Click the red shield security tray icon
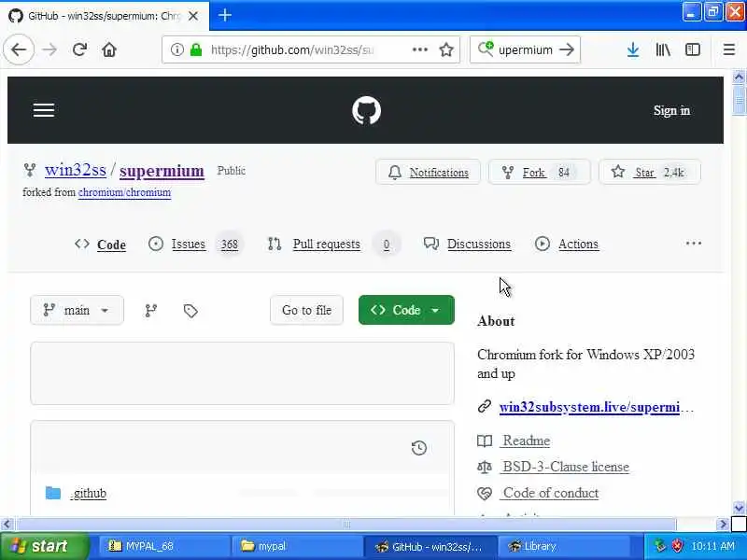The height and width of the screenshot is (560, 747). coord(678,546)
